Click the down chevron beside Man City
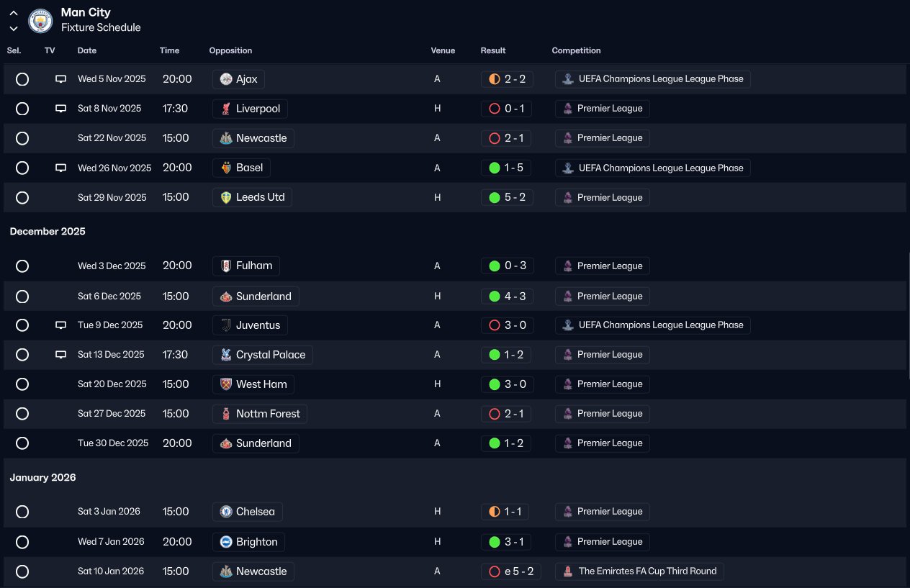This screenshot has height=588, width=910. pyautogui.click(x=14, y=28)
